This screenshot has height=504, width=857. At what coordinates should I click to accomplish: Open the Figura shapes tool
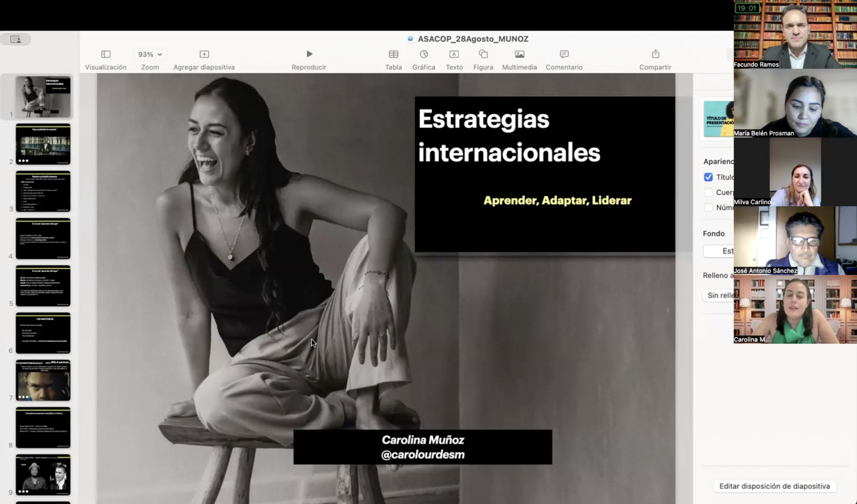pyautogui.click(x=483, y=55)
